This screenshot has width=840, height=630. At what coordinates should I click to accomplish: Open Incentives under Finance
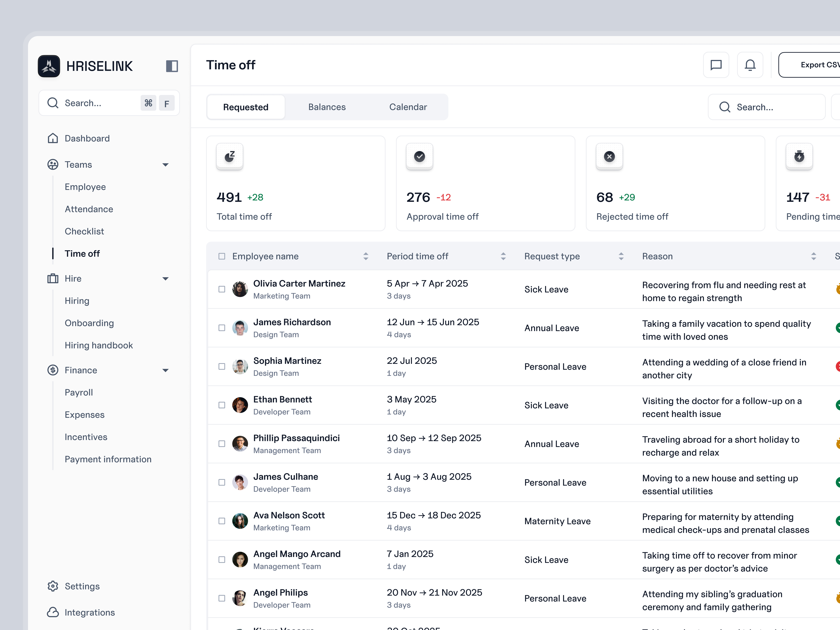tap(86, 437)
